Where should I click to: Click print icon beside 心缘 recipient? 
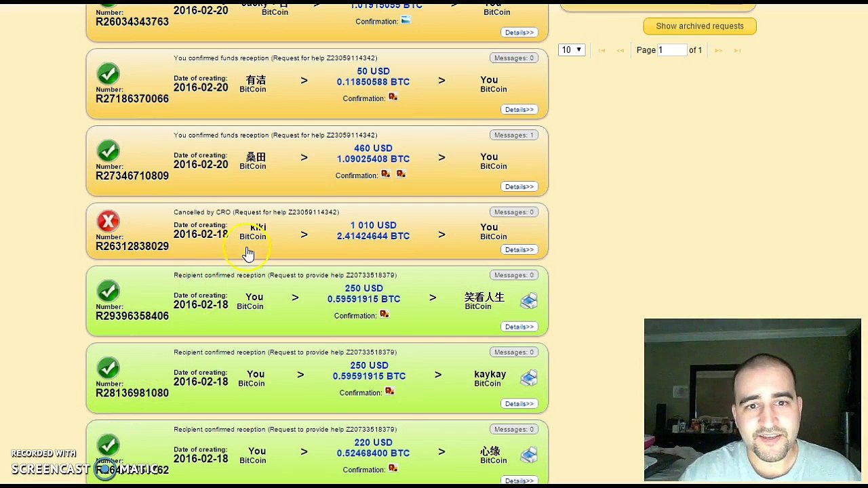(529, 455)
